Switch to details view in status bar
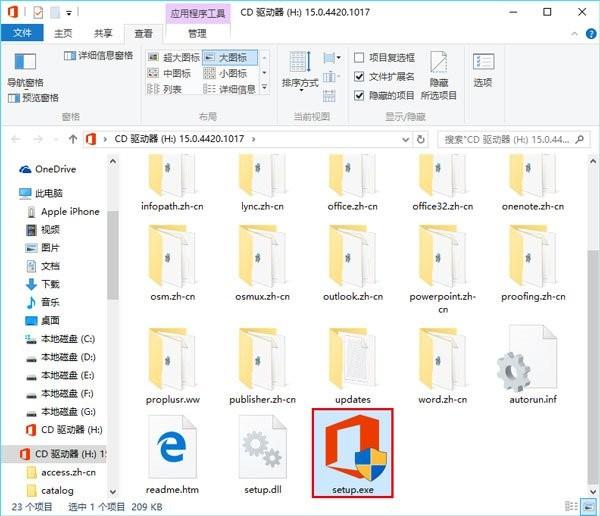The height and width of the screenshot is (516, 600). click(x=571, y=506)
